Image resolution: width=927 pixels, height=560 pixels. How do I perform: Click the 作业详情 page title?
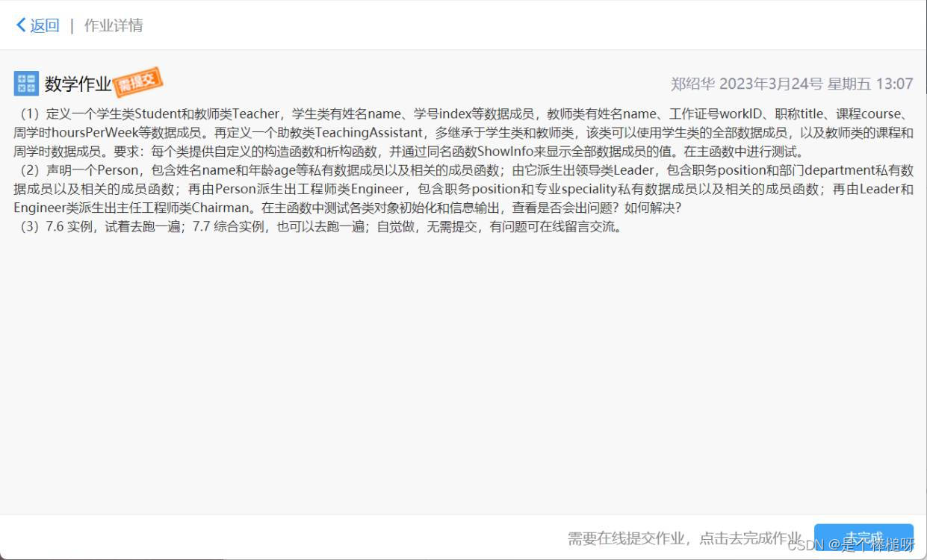[114, 25]
